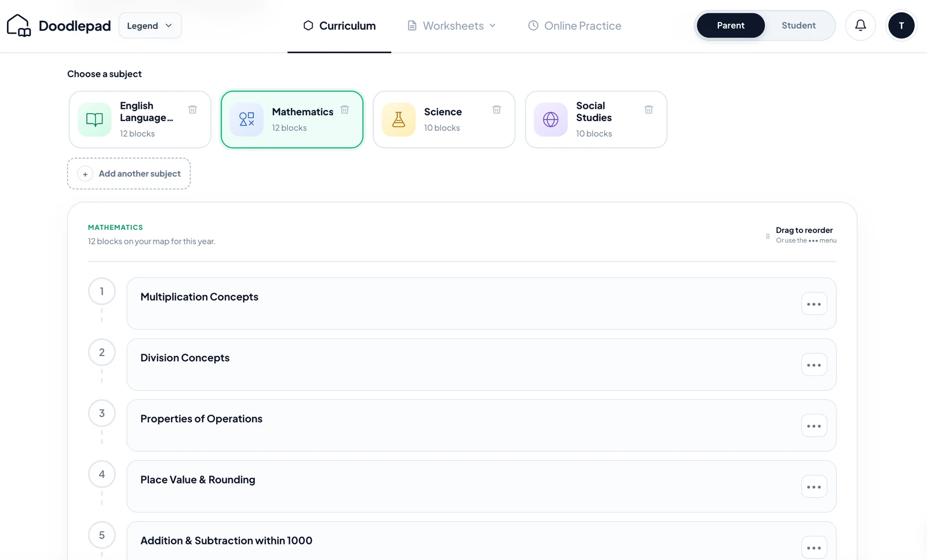Go to the Online Practice tab

point(575,25)
